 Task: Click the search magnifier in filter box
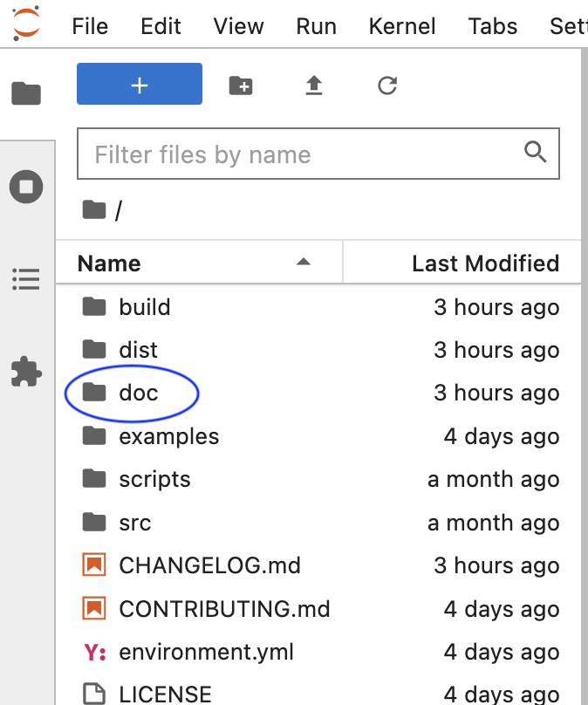[535, 152]
